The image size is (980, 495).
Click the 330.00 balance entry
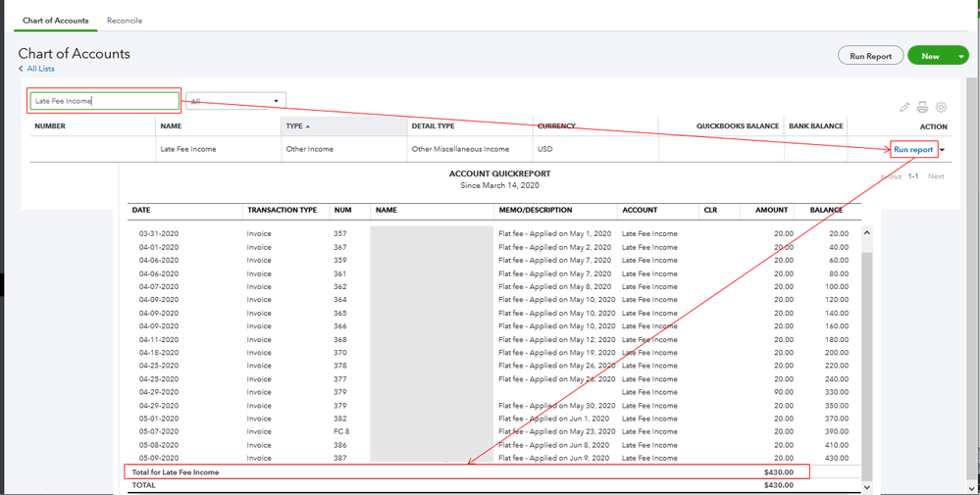pos(837,393)
